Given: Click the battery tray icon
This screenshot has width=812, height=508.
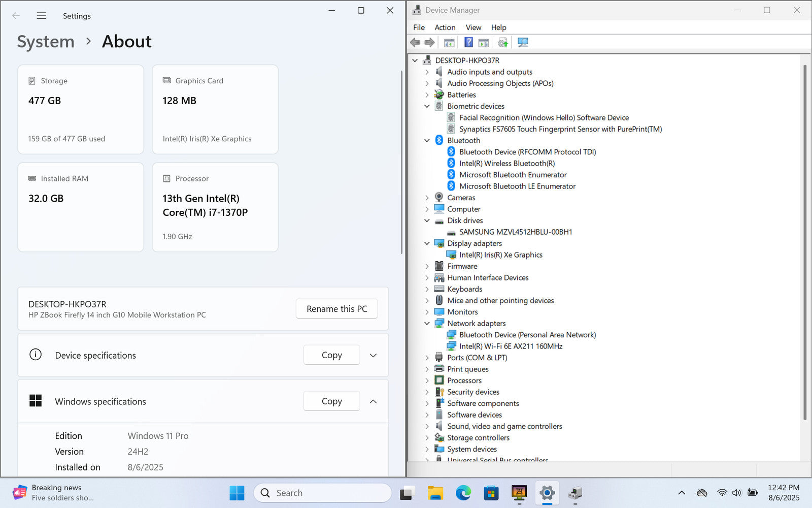Looking at the screenshot, I should pyautogui.click(x=753, y=493).
